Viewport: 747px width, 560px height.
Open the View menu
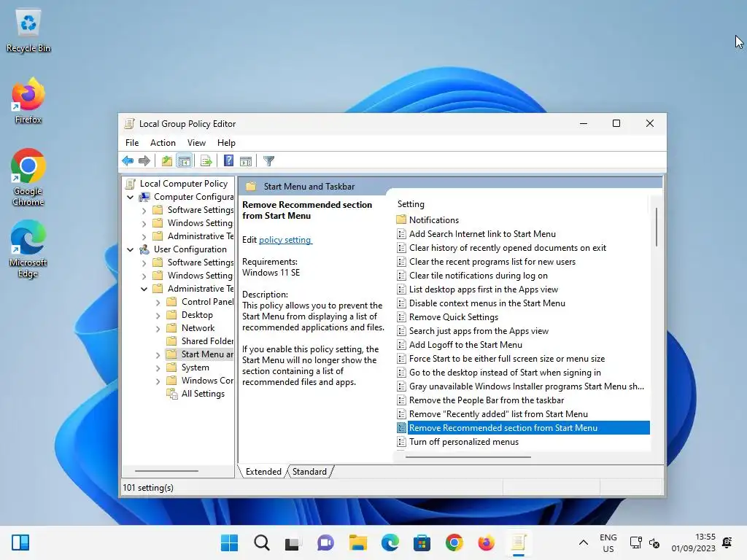tap(196, 143)
